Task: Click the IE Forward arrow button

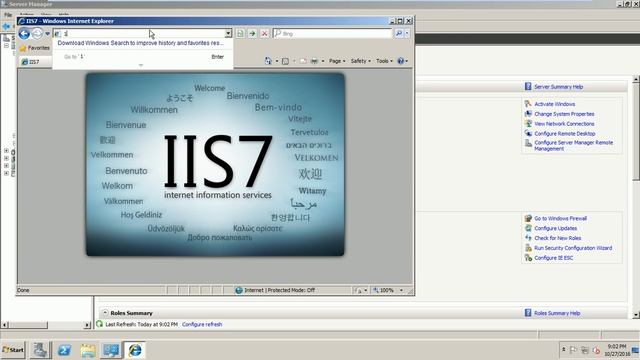Action: [x=37, y=33]
